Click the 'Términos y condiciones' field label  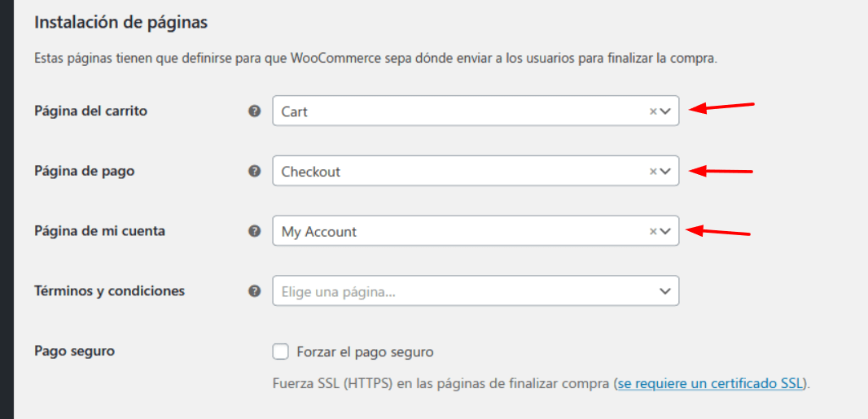click(x=110, y=290)
